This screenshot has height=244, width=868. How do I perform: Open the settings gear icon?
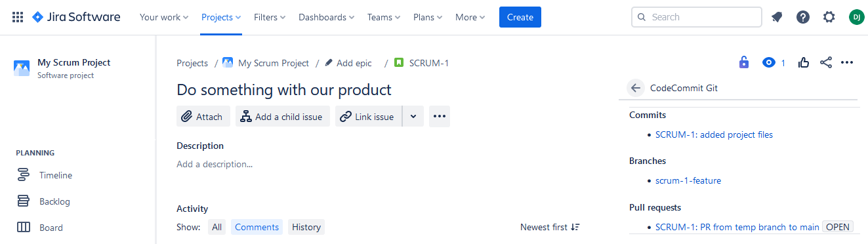pyautogui.click(x=829, y=17)
